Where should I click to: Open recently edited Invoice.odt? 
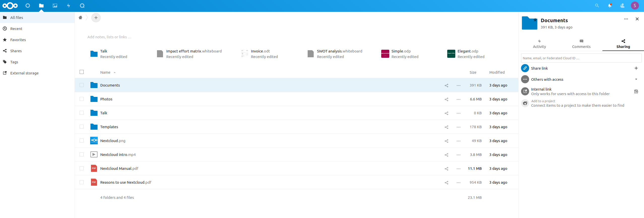point(259,54)
